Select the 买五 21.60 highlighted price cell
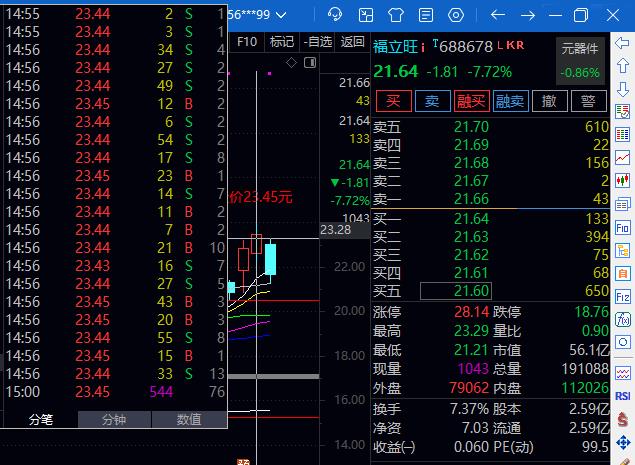This screenshot has height=465, width=635. click(456, 291)
